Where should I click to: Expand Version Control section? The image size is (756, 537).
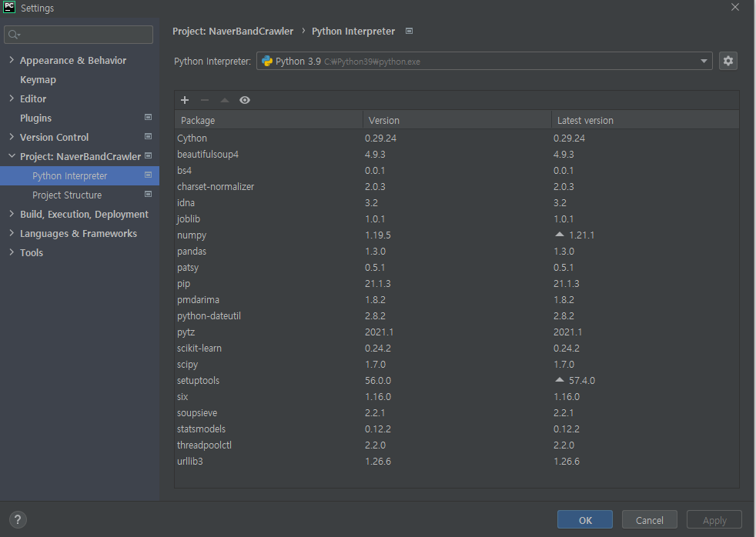coord(12,137)
